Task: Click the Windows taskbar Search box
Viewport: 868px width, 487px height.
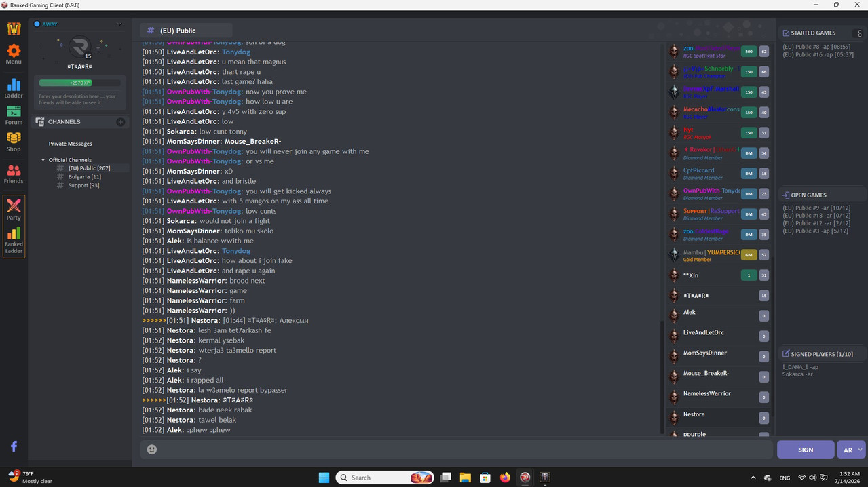Action: click(x=385, y=478)
